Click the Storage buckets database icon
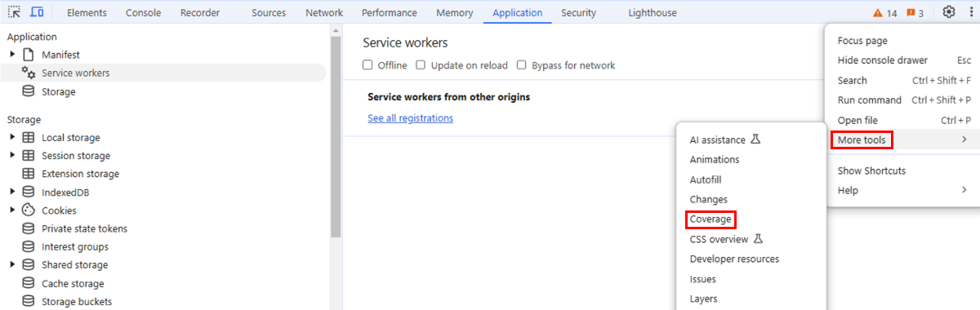 pyautogui.click(x=29, y=302)
